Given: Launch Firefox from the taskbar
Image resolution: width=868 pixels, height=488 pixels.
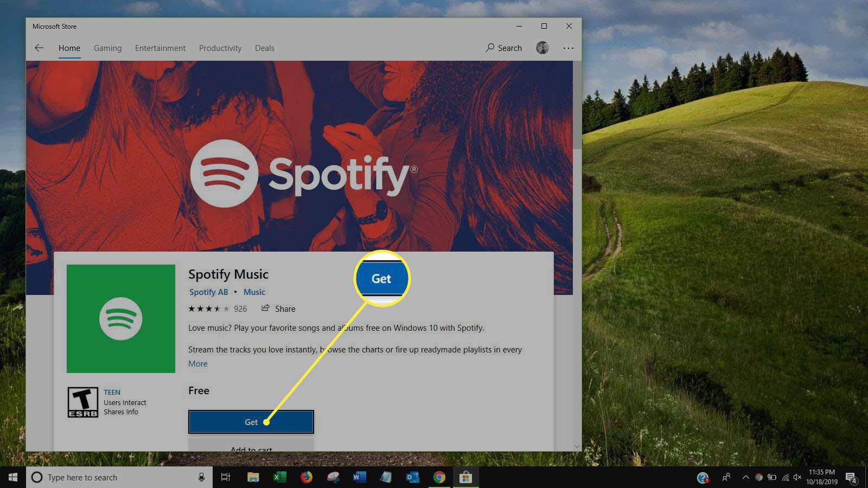Looking at the screenshot, I should 306,477.
